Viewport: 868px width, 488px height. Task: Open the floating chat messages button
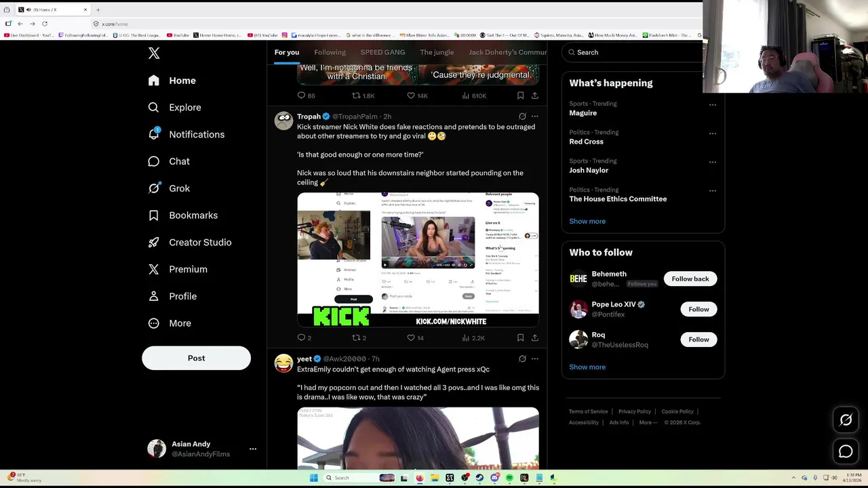(846, 451)
